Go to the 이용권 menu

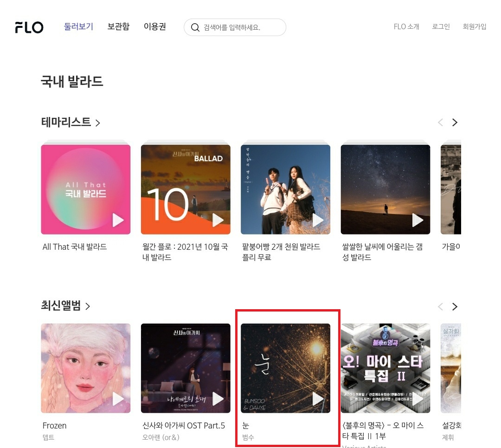tap(155, 26)
